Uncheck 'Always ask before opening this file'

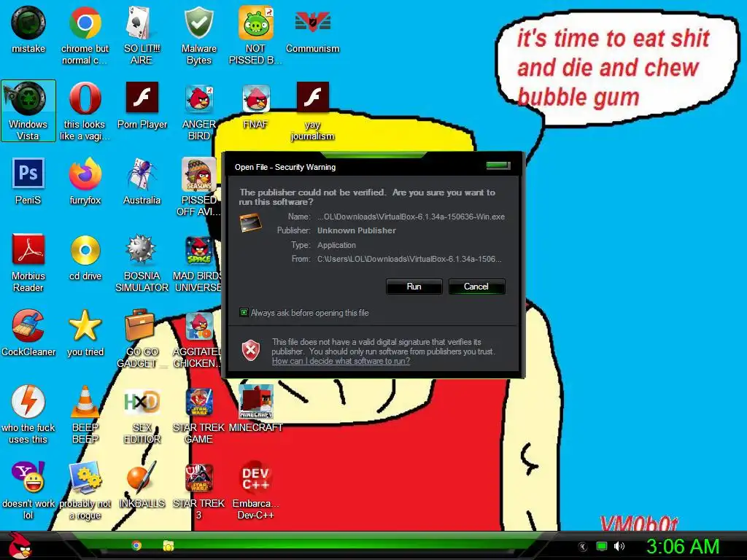(244, 312)
